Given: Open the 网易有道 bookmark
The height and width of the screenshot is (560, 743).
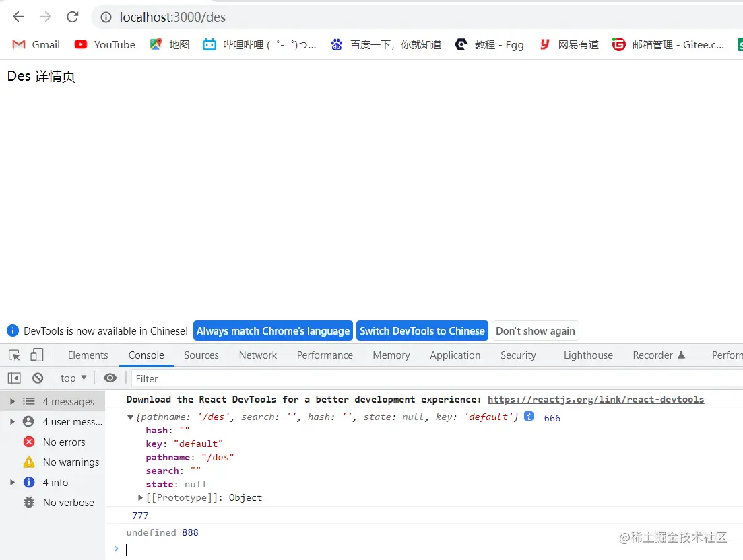Looking at the screenshot, I should click(569, 44).
